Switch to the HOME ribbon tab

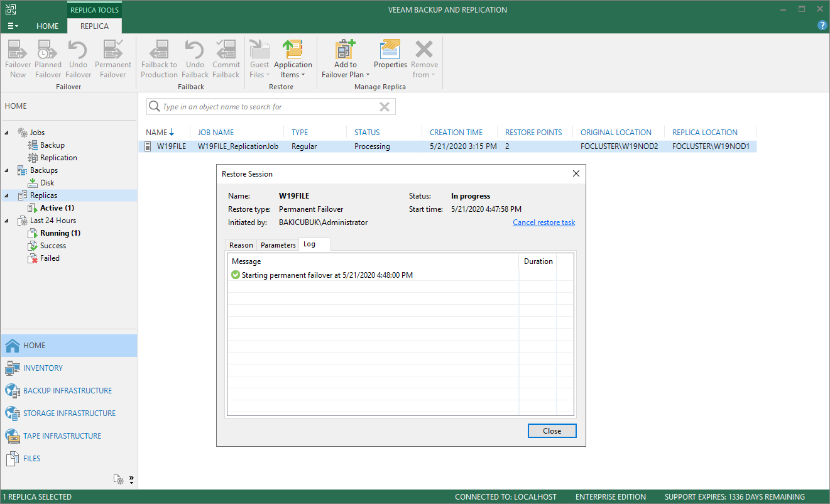pyautogui.click(x=47, y=26)
